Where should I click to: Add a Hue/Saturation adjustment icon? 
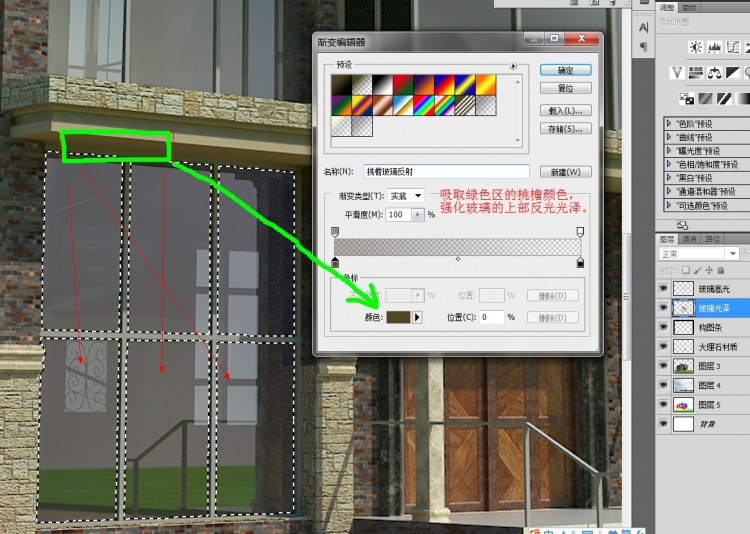click(x=696, y=73)
